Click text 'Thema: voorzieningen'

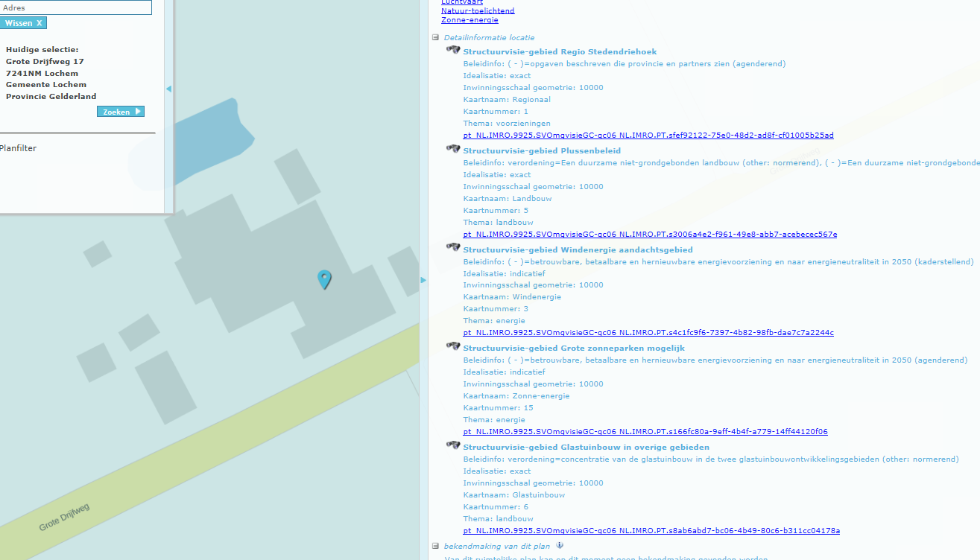point(507,124)
